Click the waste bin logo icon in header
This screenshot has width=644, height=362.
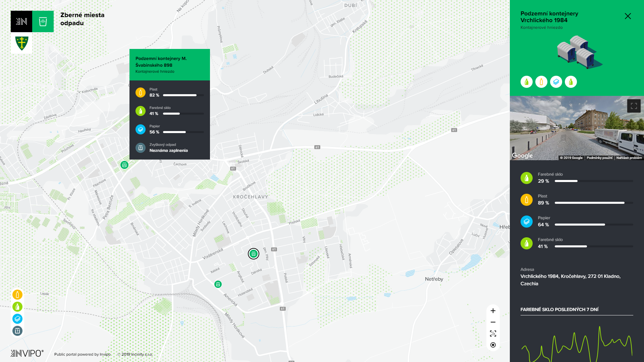43,21
